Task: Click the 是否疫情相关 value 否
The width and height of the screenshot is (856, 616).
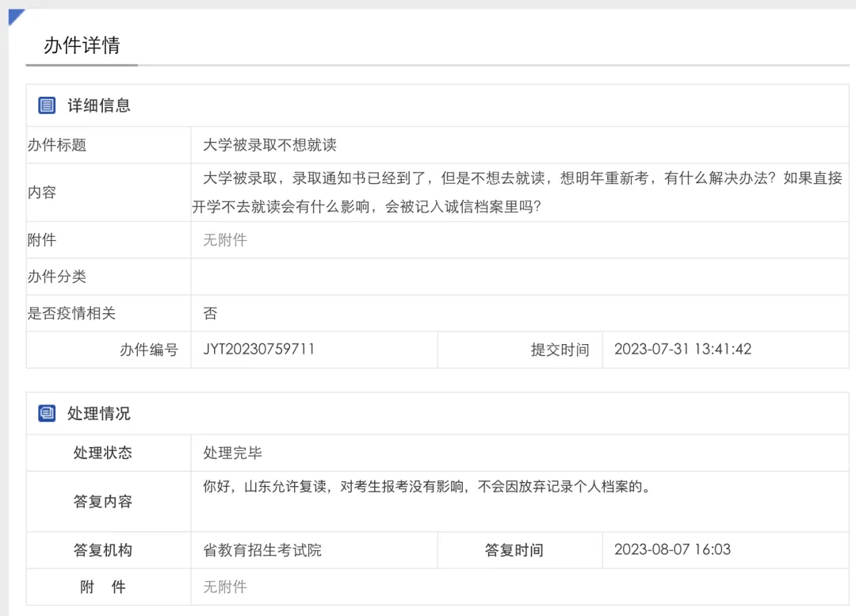Action: [x=210, y=313]
